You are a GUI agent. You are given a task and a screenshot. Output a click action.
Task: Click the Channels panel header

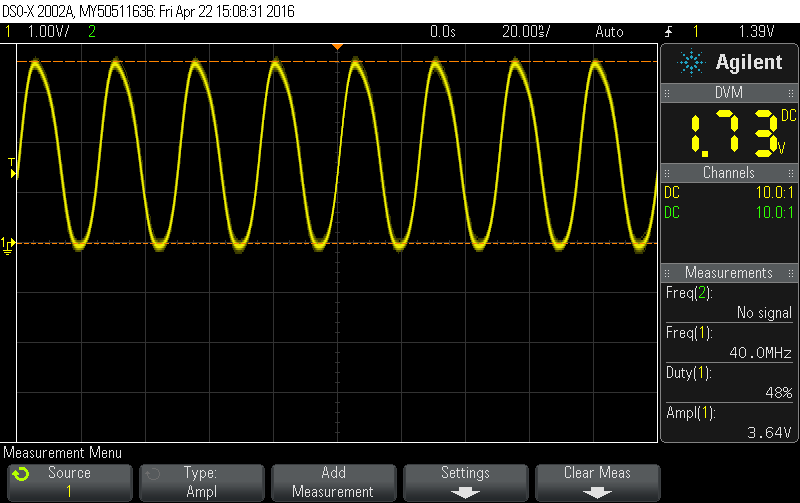pyautogui.click(x=729, y=173)
